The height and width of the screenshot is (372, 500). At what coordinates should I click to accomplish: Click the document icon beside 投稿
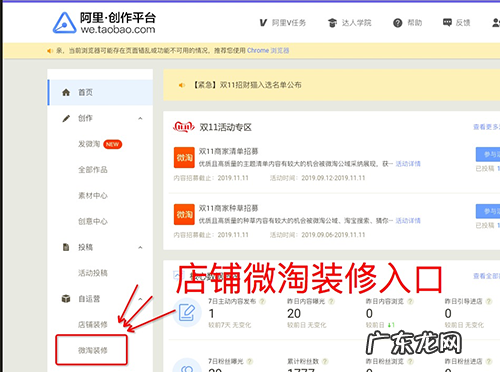[x=66, y=247]
